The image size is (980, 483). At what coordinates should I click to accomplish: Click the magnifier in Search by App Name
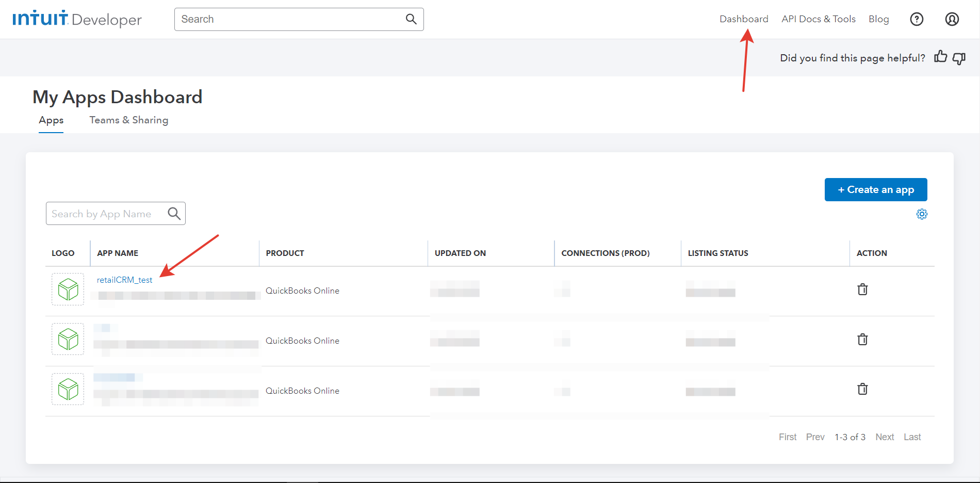pos(174,213)
